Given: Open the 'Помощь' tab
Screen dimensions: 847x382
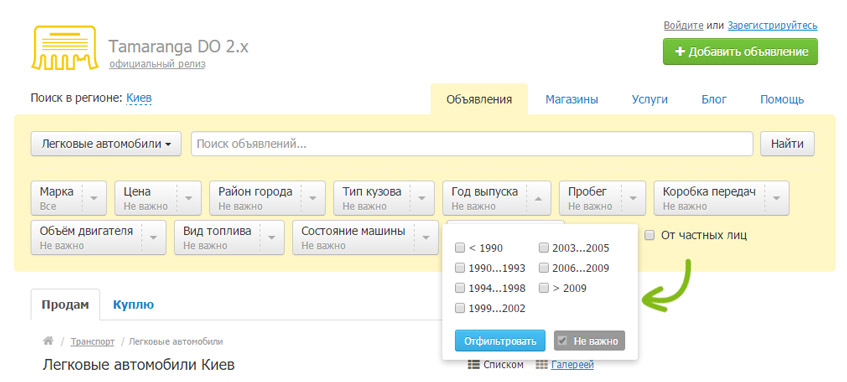Looking at the screenshot, I should coord(782,99).
